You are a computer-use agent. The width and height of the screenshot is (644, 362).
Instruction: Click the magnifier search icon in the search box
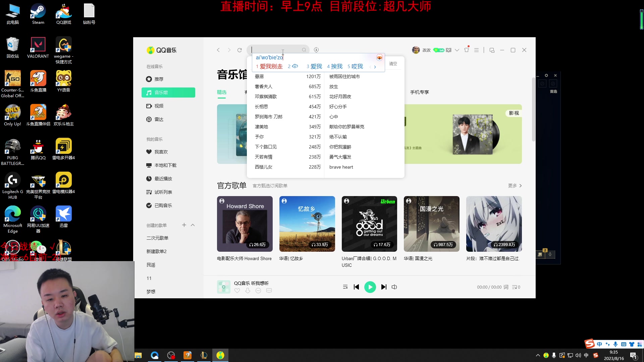tap(304, 50)
